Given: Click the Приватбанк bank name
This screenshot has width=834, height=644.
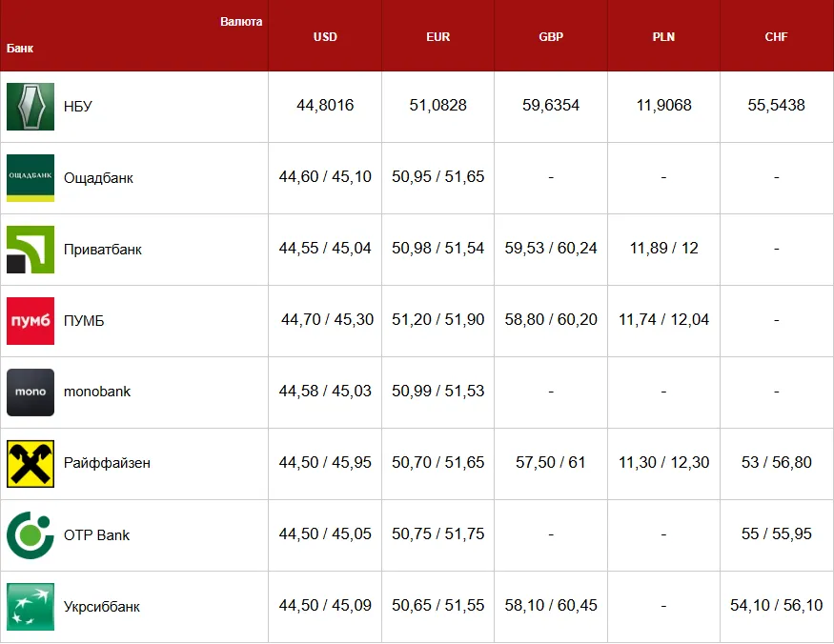Looking at the screenshot, I should coord(103,250).
